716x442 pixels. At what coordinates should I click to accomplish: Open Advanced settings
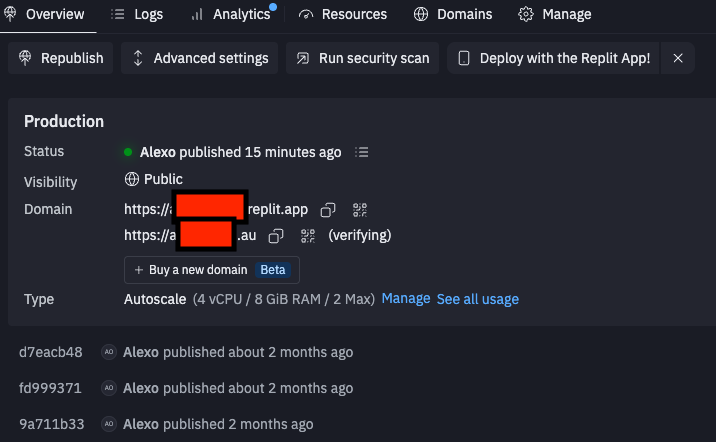pyautogui.click(x=200, y=58)
